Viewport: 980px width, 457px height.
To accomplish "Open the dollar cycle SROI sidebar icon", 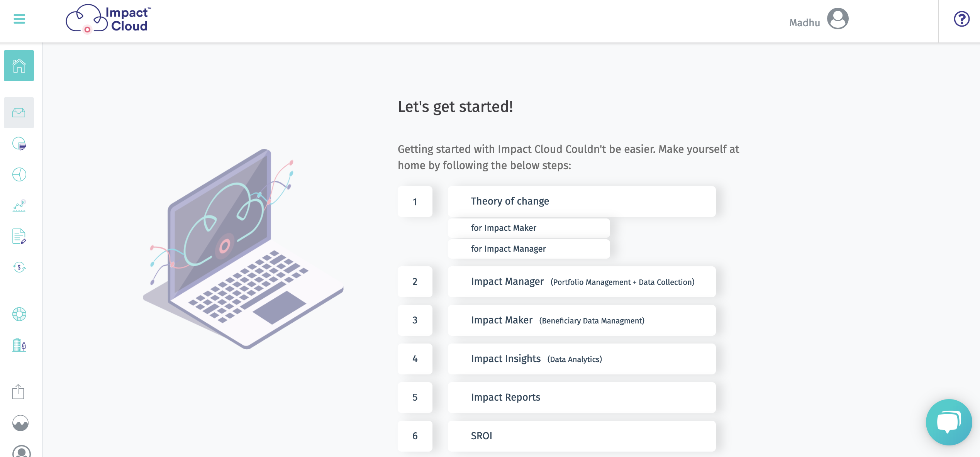I will (19, 267).
